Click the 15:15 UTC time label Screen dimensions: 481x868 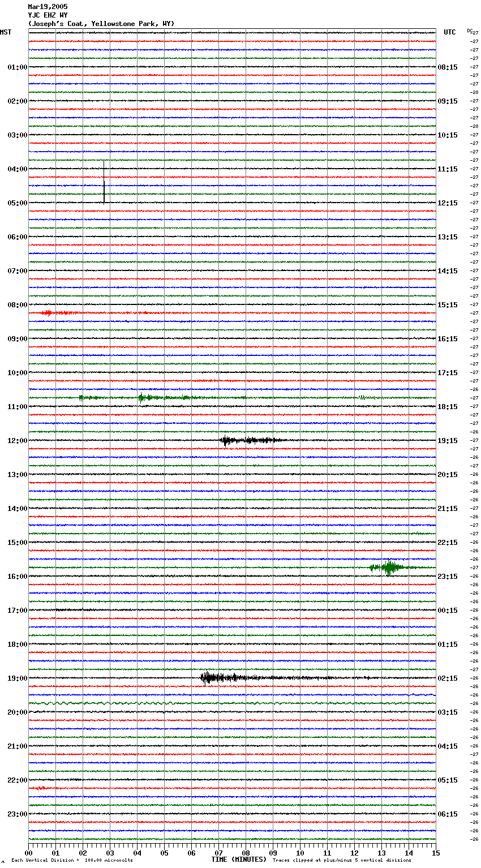coord(448,305)
